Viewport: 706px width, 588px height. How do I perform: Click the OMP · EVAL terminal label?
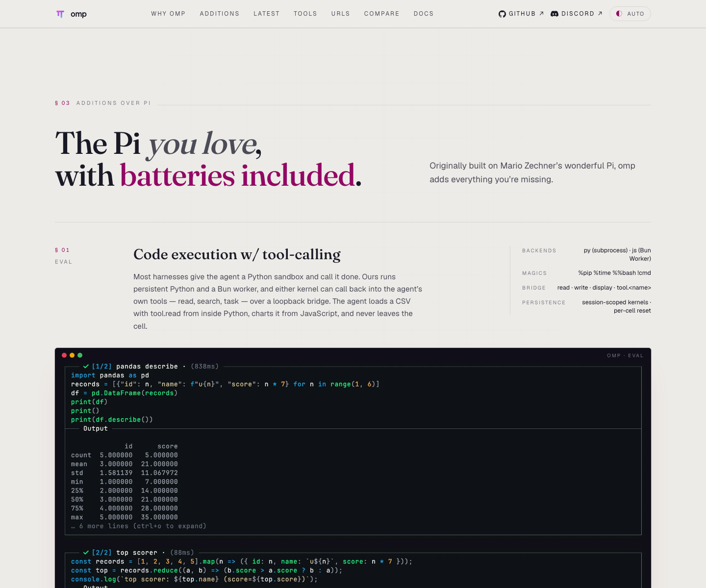tap(625, 356)
